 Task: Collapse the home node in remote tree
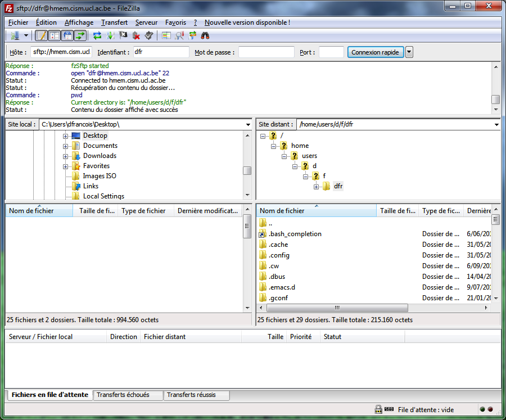(x=273, y=146)
